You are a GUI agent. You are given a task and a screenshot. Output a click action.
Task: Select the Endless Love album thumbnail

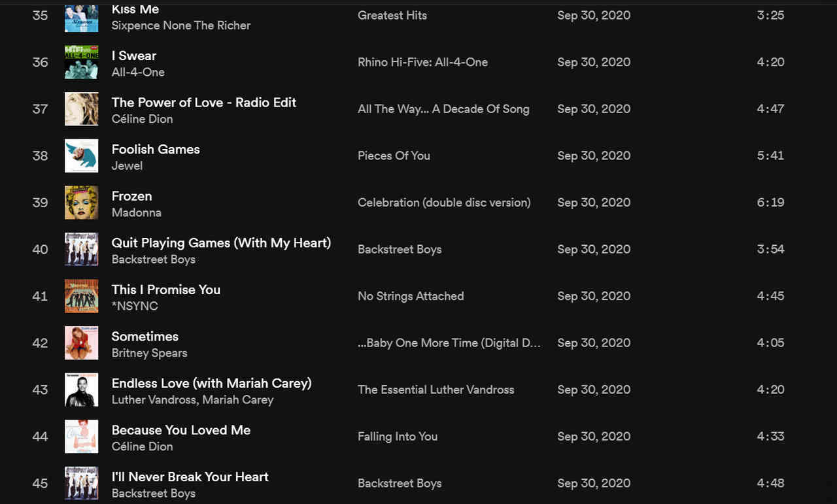81,390
